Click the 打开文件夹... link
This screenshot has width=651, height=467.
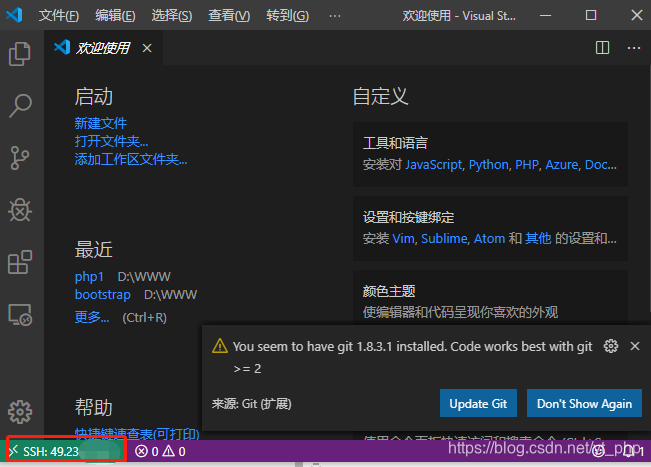(x=111, y=141)
